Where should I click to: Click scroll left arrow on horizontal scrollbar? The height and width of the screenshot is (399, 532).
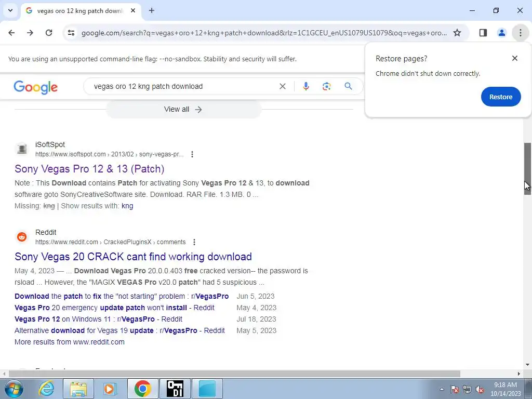pyautogui.click(x=4, y=374)
